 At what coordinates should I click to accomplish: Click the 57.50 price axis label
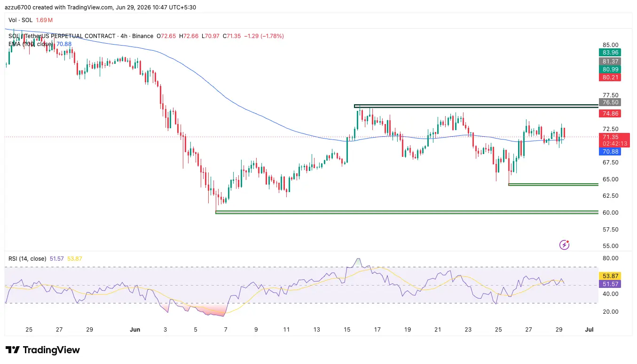tap(610, 229)
